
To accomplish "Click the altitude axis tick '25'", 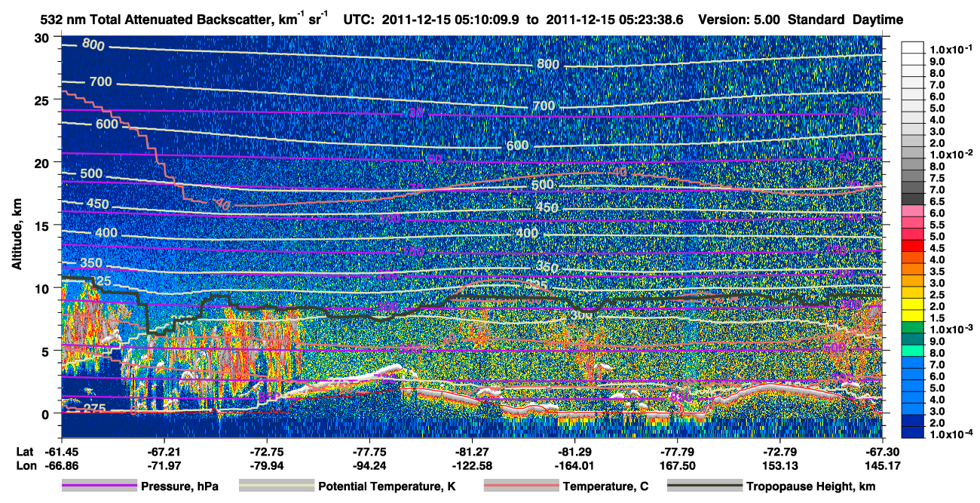I will coord(43,100).
